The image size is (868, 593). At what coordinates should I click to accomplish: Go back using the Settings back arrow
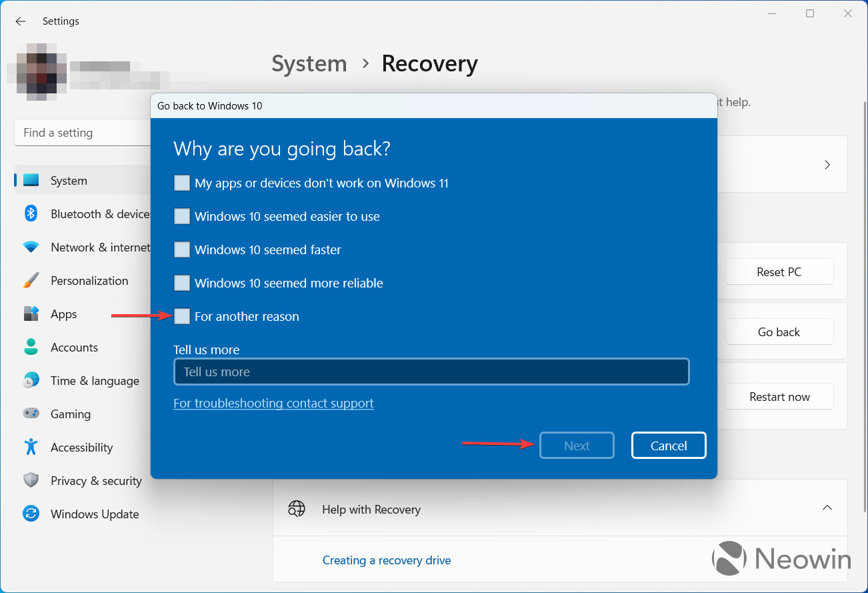pos(21,21)
